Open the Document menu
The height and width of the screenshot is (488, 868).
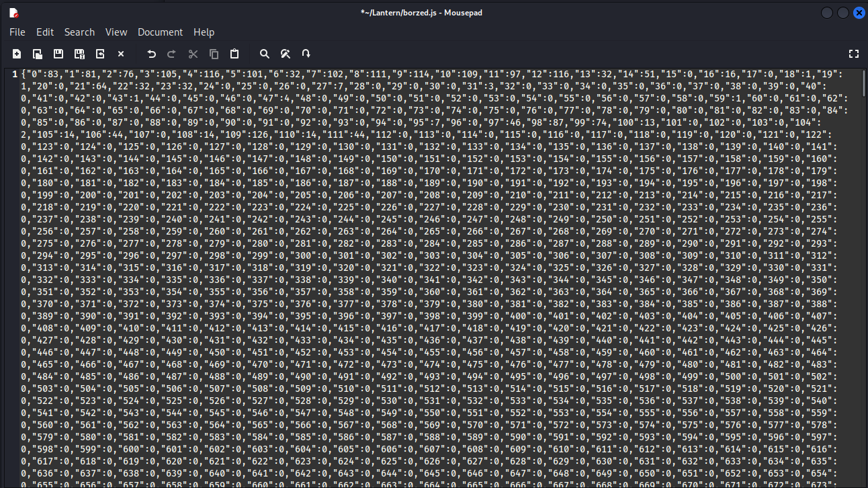click(x=160, y=32)
